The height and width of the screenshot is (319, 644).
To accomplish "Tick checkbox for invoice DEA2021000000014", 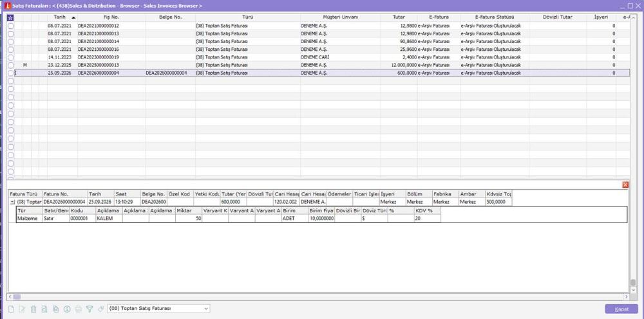I will click(11, 41).
